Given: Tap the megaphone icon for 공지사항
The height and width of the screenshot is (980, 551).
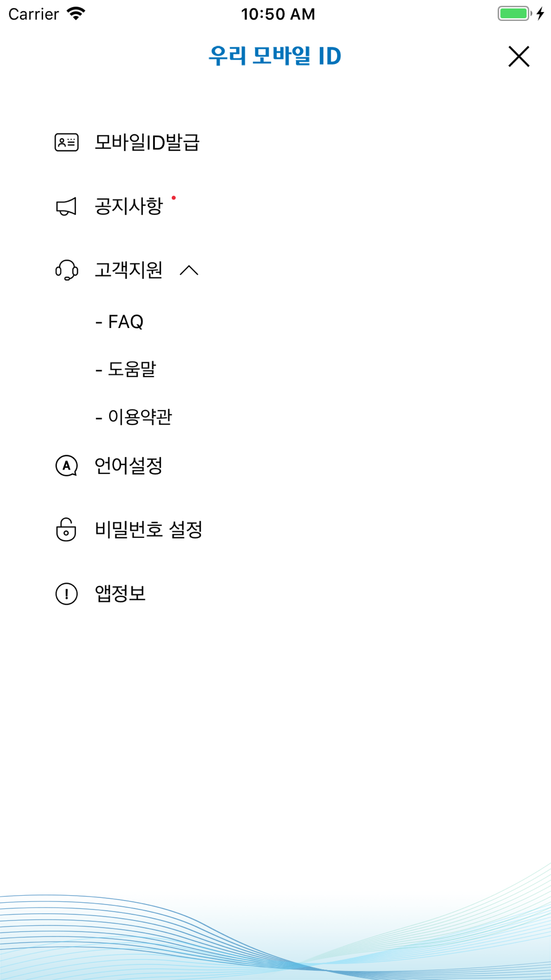Looking at the screenshot, I should pos(66,207).
